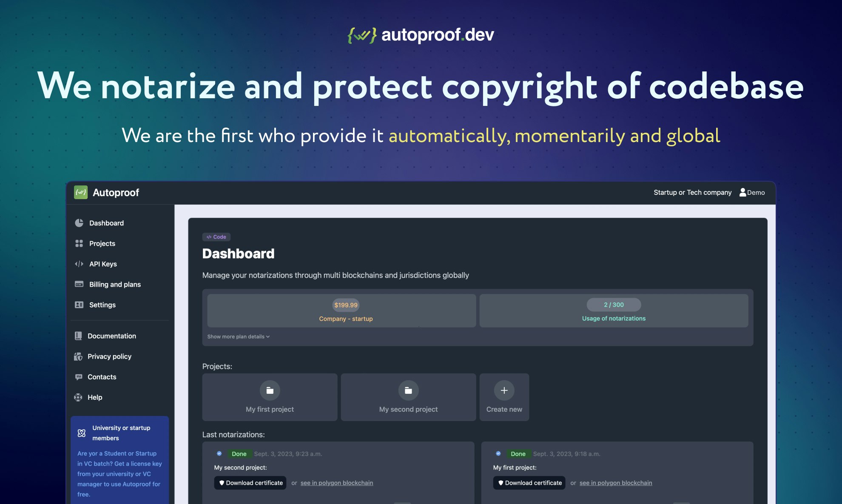842x504 pixels.
Task: Click the University or startup members promo
Action: click(120, 460)
